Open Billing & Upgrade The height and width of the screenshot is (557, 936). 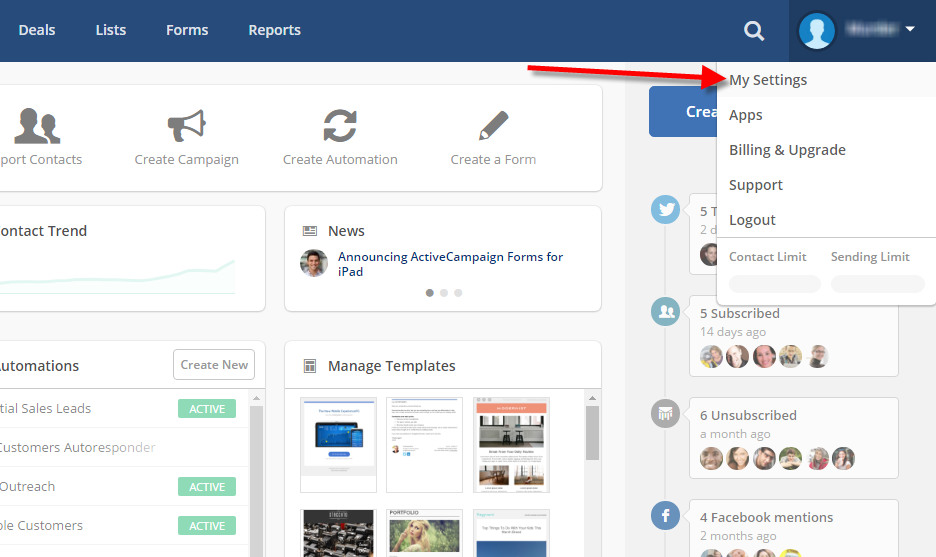coord(787,150)
